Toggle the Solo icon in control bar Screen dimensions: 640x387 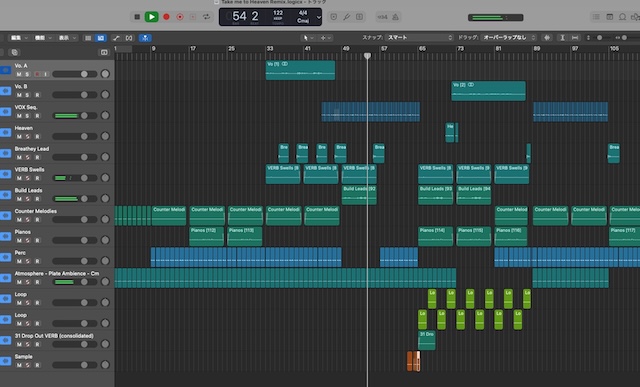(360, 17)
